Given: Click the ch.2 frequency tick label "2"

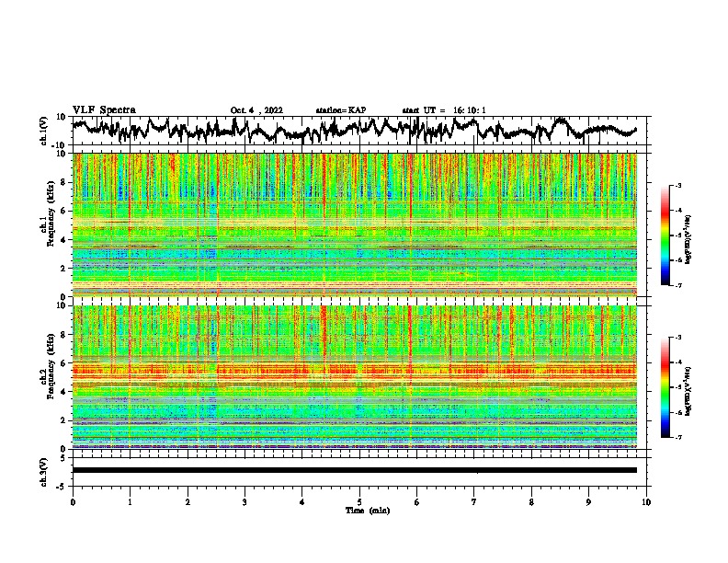Looking at the screenshot, I should [x=64, y=420].
